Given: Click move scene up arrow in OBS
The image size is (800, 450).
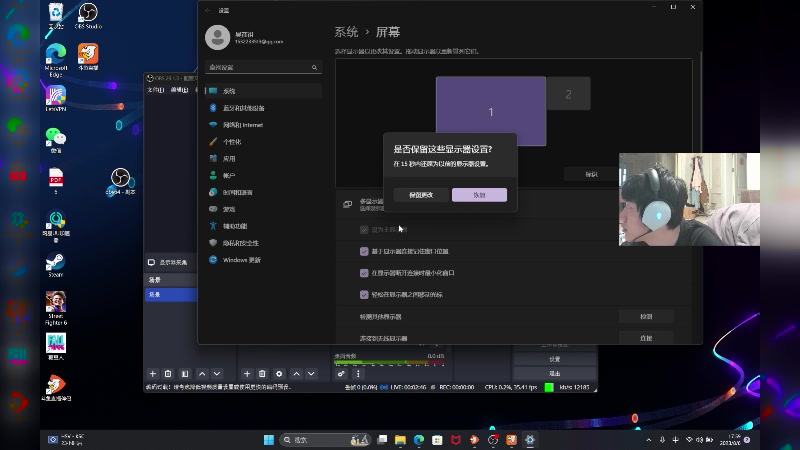Looking at the screenshot, I should click(x=202, y=374).
